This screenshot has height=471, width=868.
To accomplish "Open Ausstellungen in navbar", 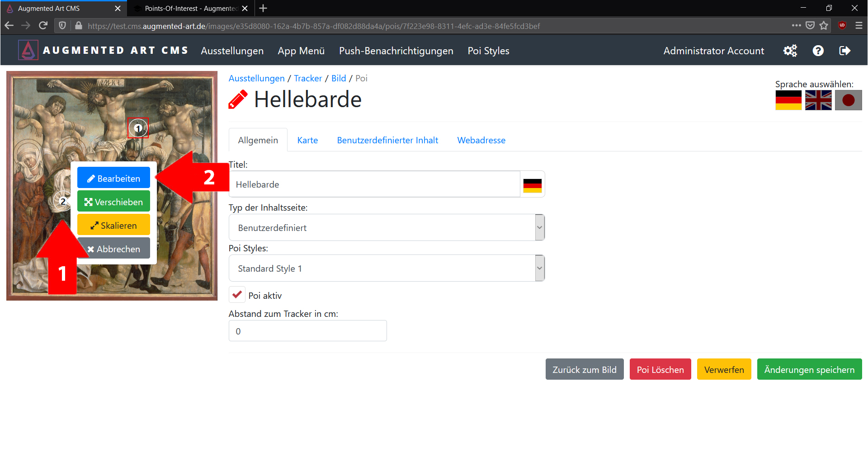I will [232, 51].
